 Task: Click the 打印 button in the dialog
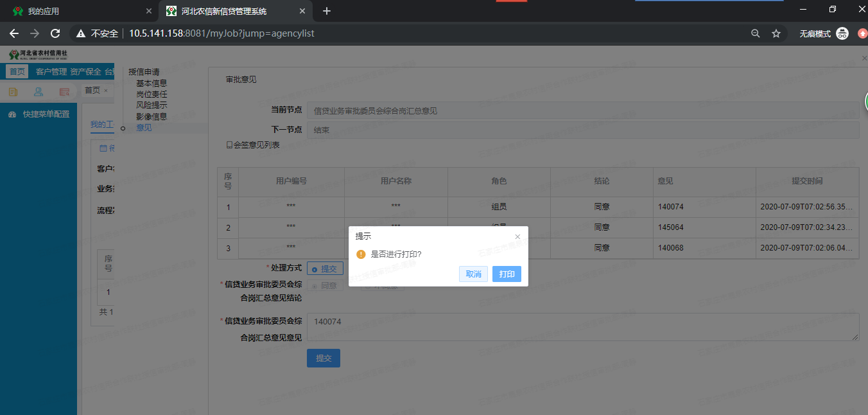point(507,274)
